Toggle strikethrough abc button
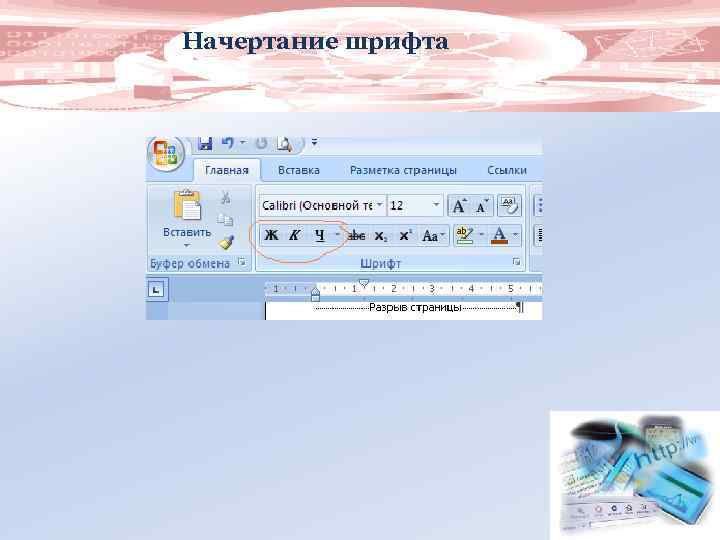720x540 pixels. pos(357,236)
